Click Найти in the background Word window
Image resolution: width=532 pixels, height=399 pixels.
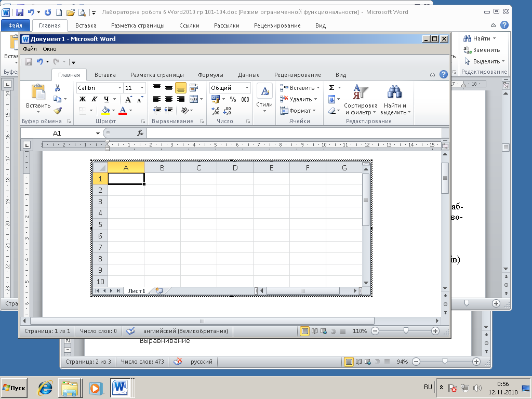tap(480, 38)
